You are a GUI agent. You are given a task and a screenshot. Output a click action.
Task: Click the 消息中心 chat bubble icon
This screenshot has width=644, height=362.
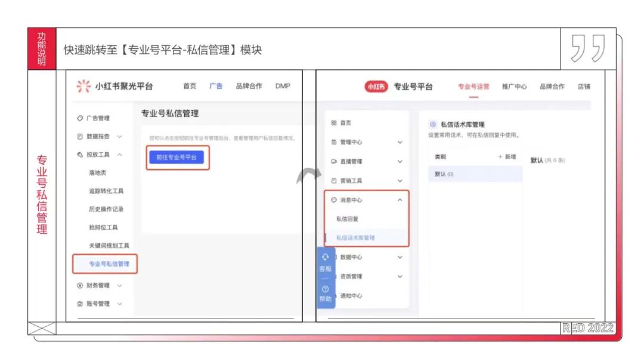(x=334, y=200)
